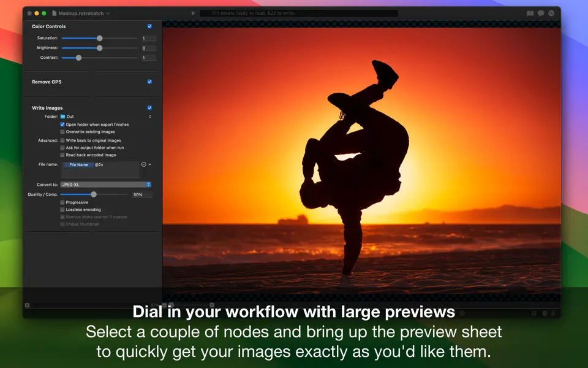Open the documentation with the book icon
Image resolution: width=588 pixels, height=368 pixels.
tap(530, 12)
